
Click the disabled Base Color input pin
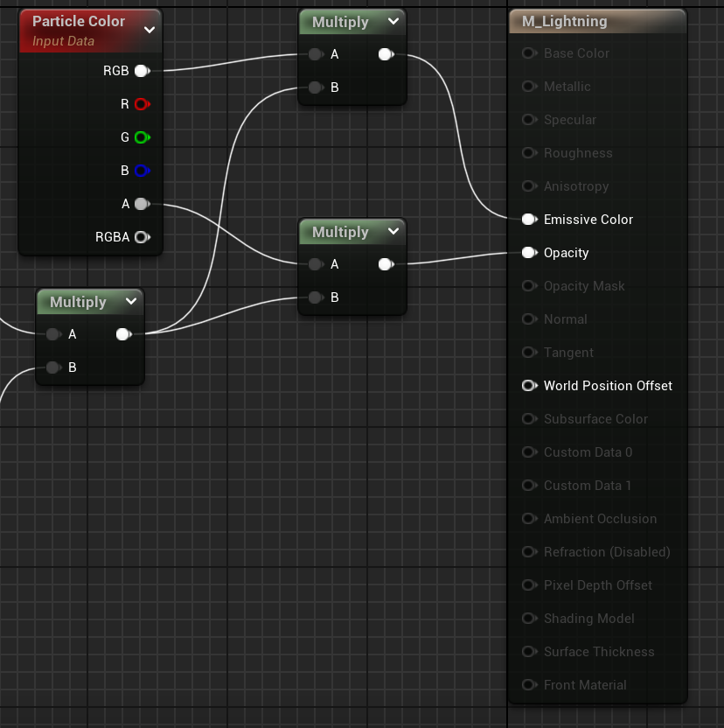coord(528,53)
